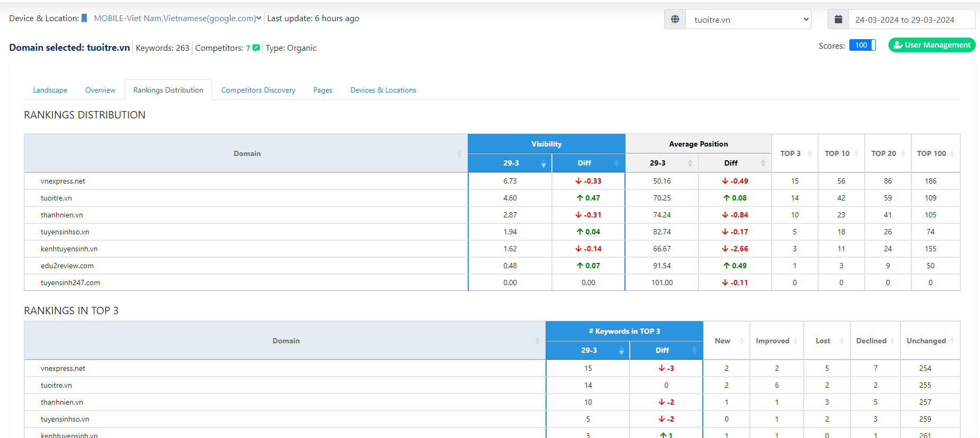
Task: Click the User Management button
Action: 932,45
